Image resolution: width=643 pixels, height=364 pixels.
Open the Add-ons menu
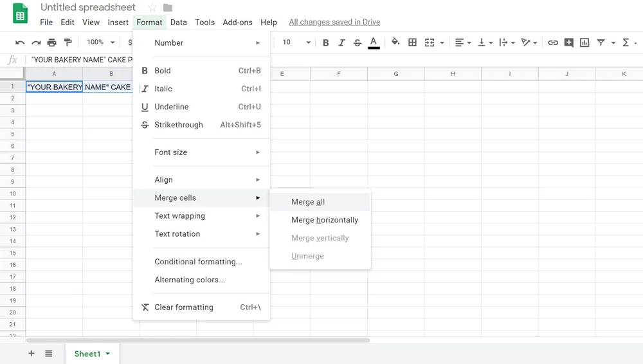[x=237, y=22]
